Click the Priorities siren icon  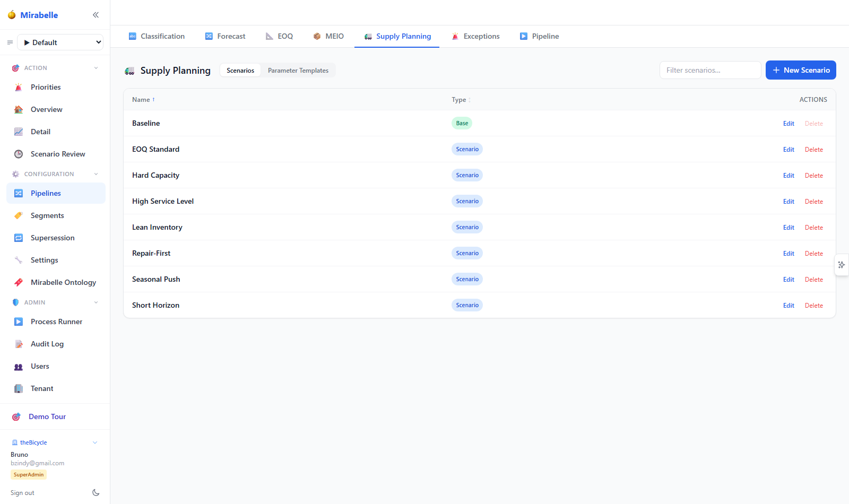(x=19, y=88)
